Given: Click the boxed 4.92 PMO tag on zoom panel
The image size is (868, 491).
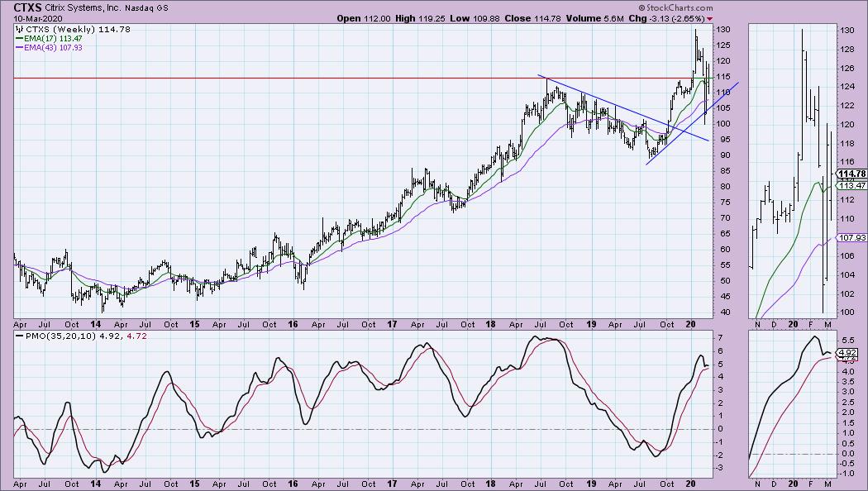Looking at the screenshot, I should tap(848, 353).
